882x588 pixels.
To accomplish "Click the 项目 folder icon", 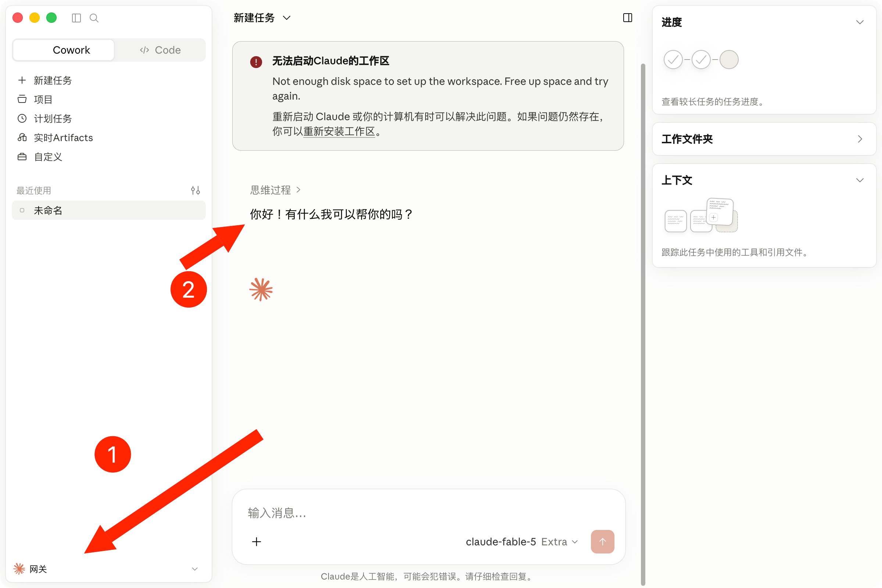I will point(22,99).
